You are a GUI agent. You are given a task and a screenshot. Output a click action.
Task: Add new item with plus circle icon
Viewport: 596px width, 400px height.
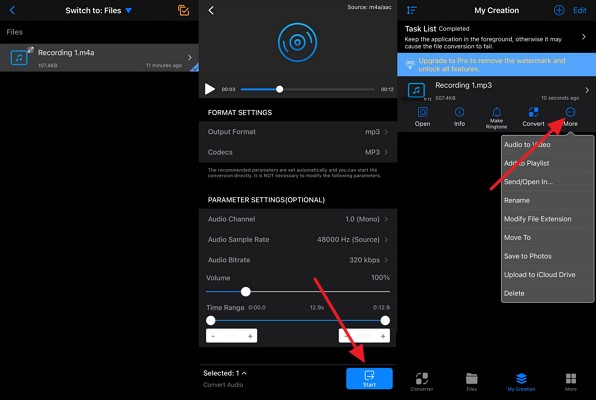tap(559, 10)
